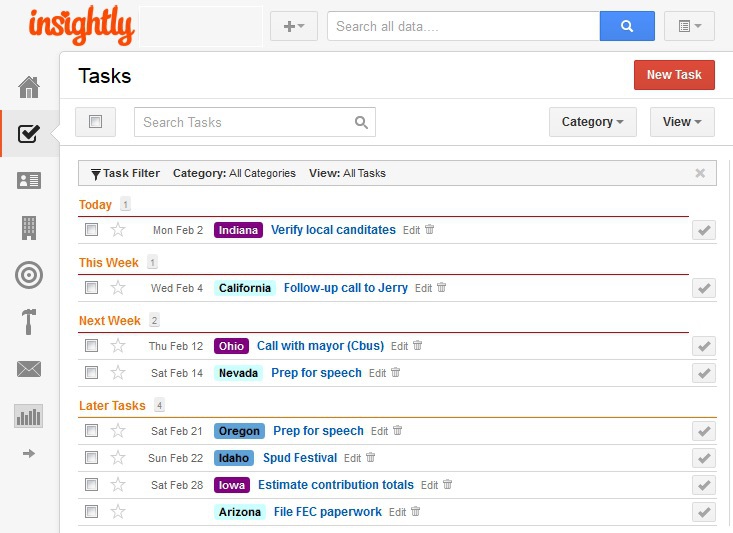Image resolution: width=733 pixels, height=533 pixels.
Task: Expand the sidebar with the arrow item
Action: coord(29,454)
